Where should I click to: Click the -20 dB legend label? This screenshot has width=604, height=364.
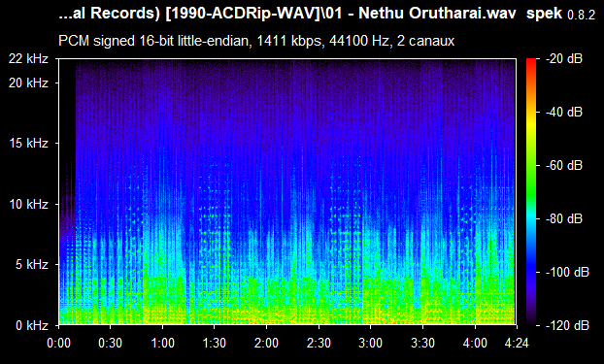[x=564, y=59]
